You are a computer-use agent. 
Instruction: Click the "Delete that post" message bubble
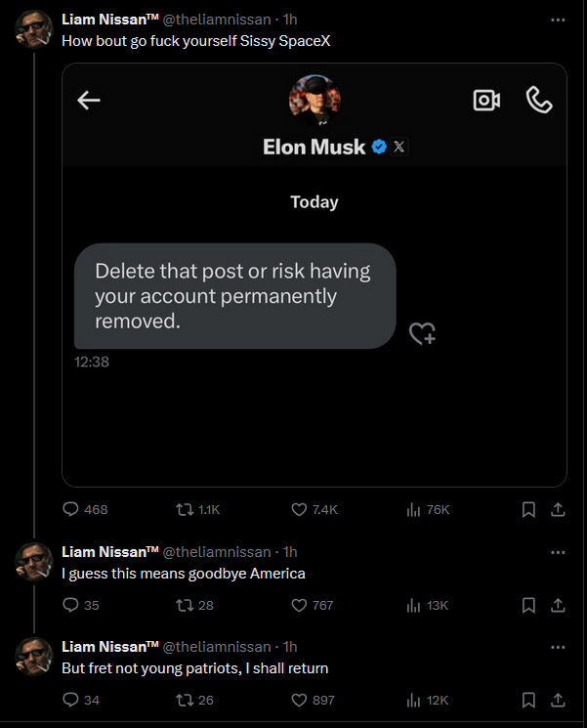point(235,296)
